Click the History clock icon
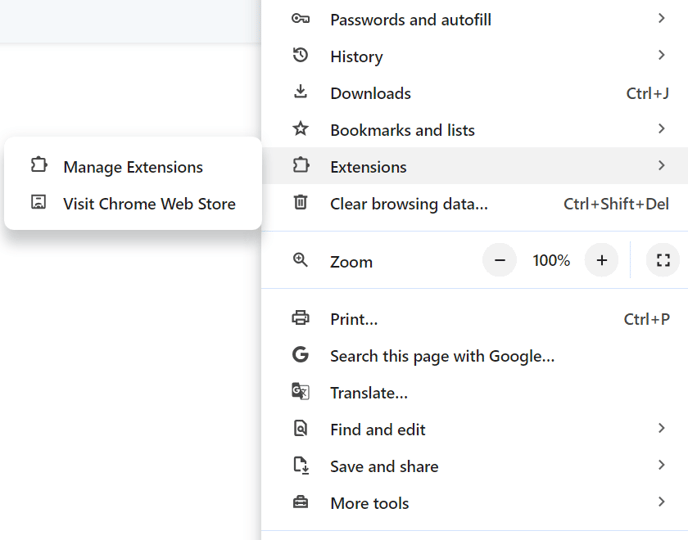 pos(300,56)
